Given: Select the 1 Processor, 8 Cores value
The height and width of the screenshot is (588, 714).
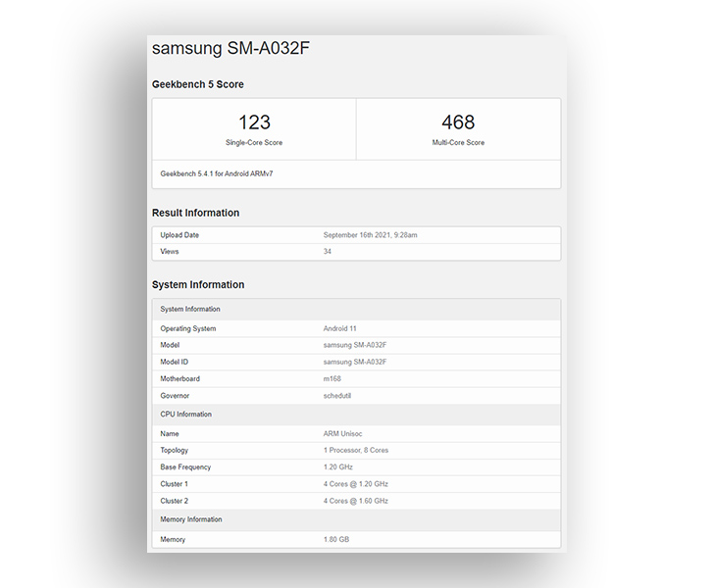Looking at the screenshot, I should coord(356,450).
